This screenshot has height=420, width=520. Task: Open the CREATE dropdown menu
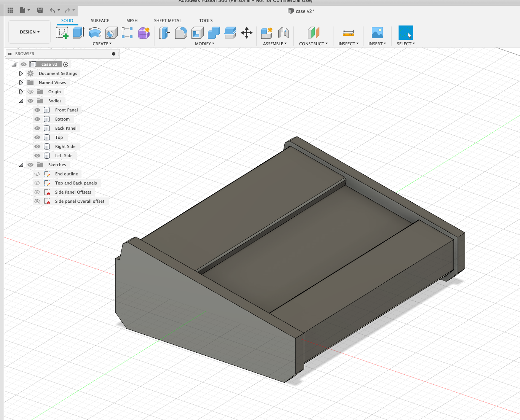pos(102,43)
